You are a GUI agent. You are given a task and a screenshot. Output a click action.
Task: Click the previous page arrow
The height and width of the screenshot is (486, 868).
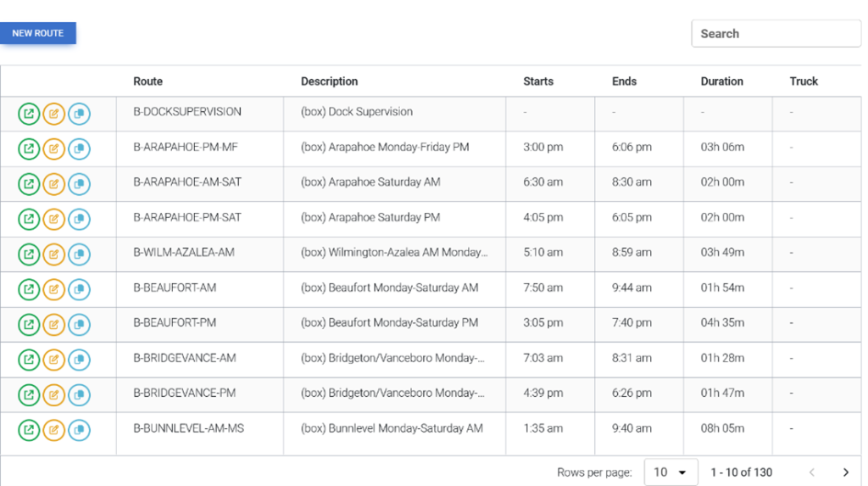(x=811, y=472)
